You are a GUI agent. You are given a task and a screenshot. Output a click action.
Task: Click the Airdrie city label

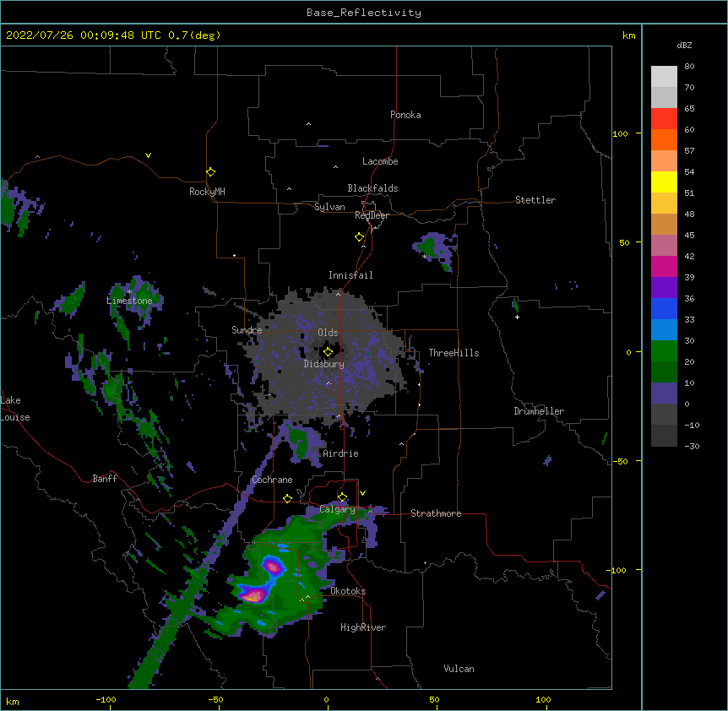coord(340,453)
